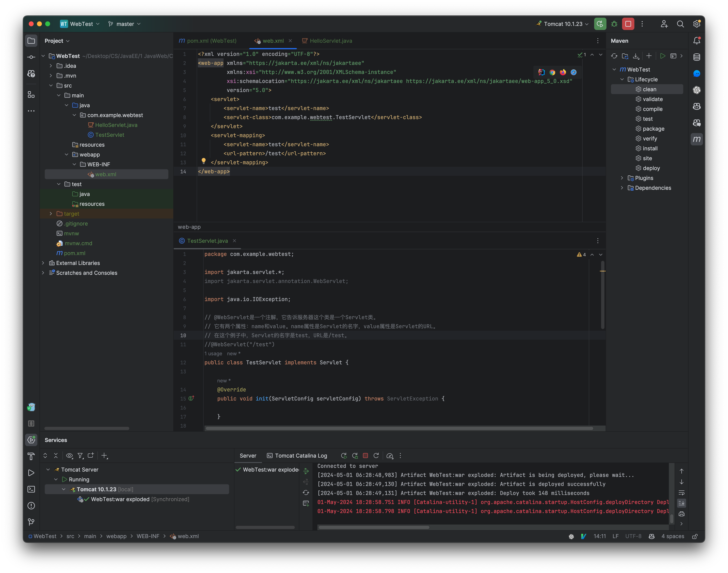
Task: Open Search Everywhere magnifier icon
Action: click(x=681, y=24)
